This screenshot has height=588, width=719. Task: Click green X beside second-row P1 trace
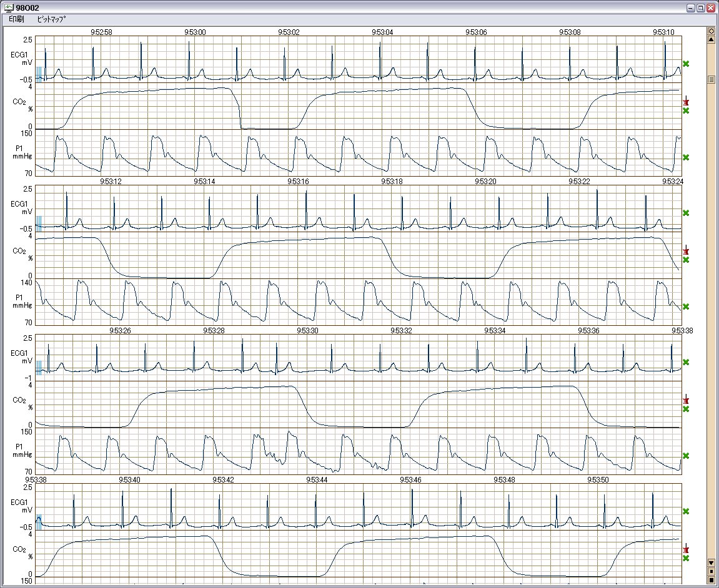pyautogui.click(x=686, y=306)
